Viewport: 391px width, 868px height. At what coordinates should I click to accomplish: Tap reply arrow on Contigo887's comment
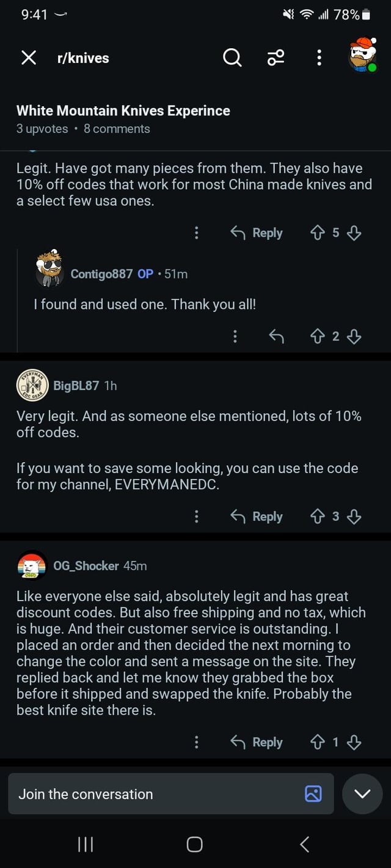pos(276,336)
